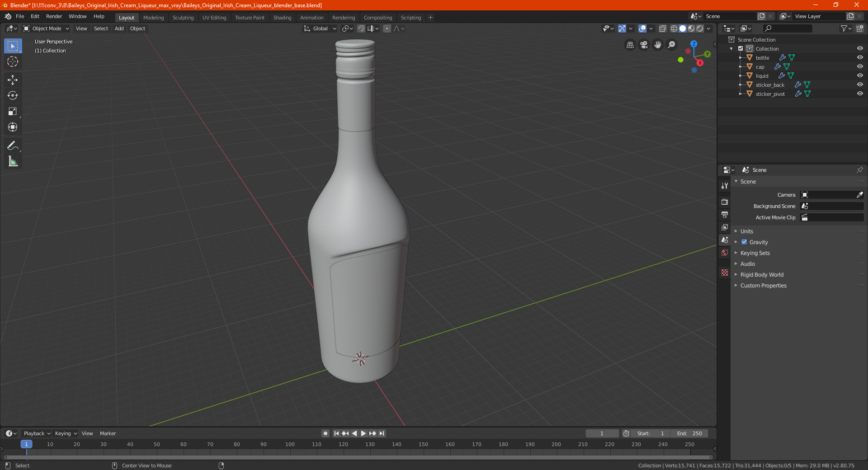
Task: Hide the bottle object in outliner
Action: click(x=860, y=58)
